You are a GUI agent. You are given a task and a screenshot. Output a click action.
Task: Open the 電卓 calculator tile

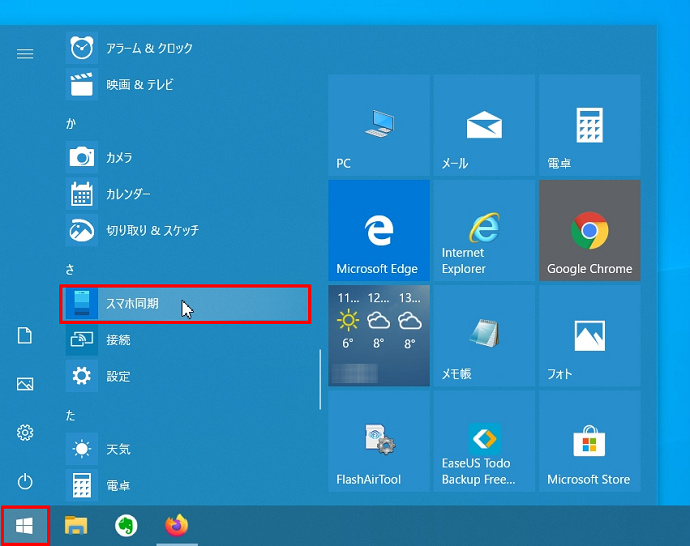point(590,125)
